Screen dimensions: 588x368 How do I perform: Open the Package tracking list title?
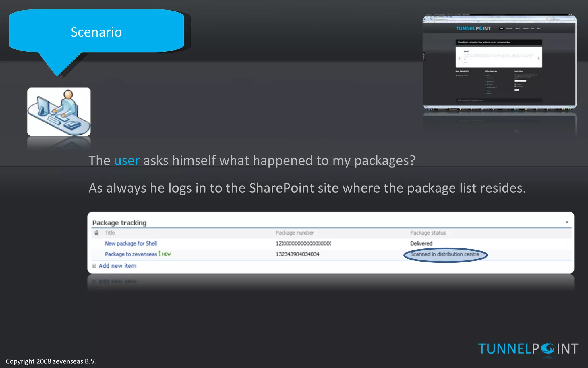(119, 223)
